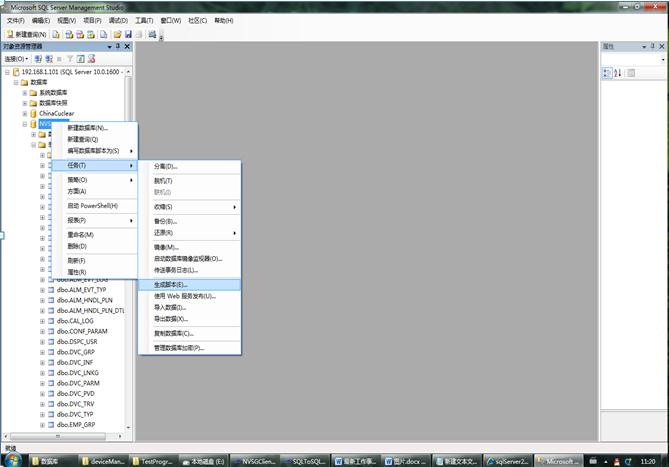The height and width of the screenshot is (467, 669).
Task: Click the registered servers toolbar icon
Action: click(152, 34)
